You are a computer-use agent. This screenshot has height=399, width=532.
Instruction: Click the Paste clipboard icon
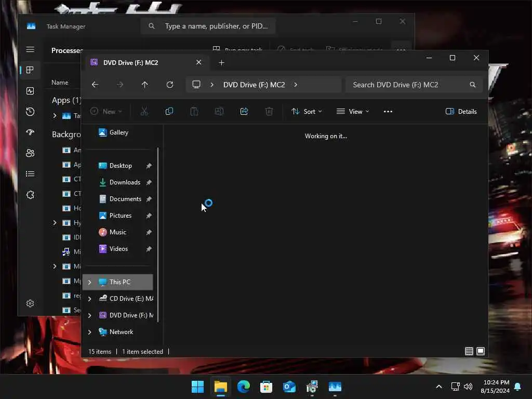194,111
